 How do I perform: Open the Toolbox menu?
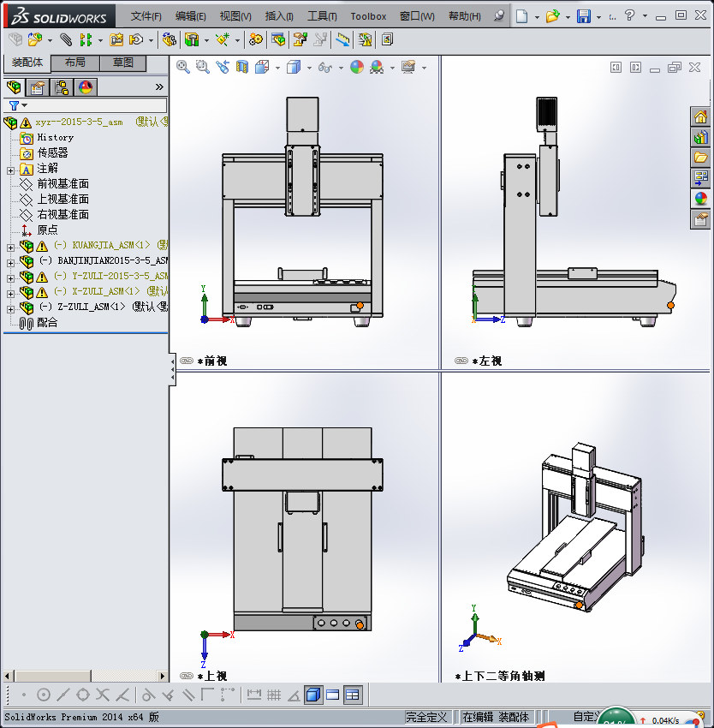click(x=368, y=16)
